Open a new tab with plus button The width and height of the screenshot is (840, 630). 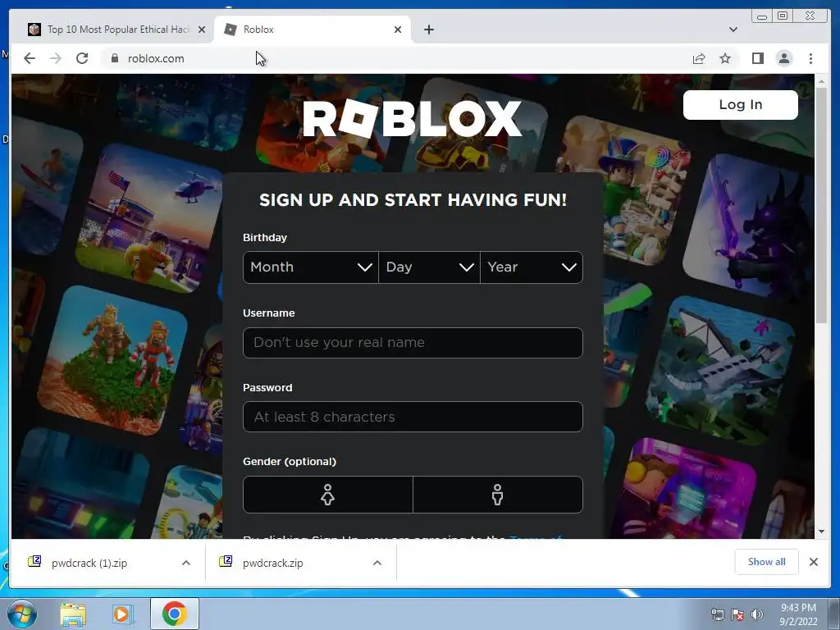pyautogui.click(x=428, y=30)
